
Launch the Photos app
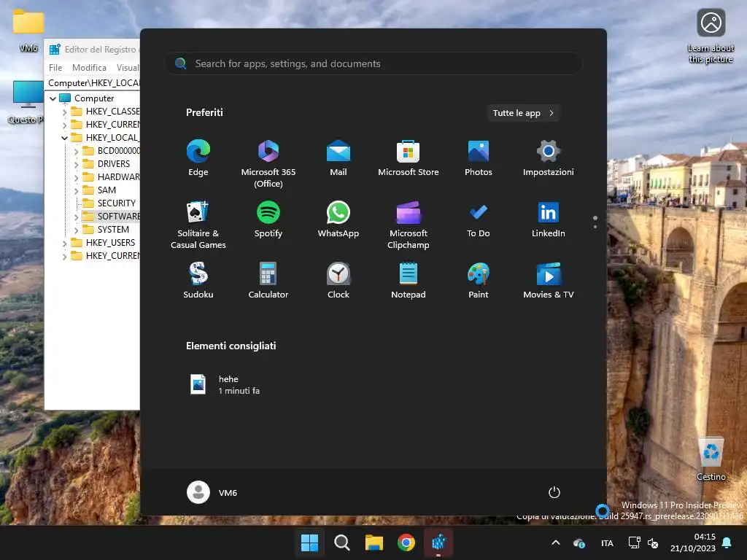(x=479, y=158)
